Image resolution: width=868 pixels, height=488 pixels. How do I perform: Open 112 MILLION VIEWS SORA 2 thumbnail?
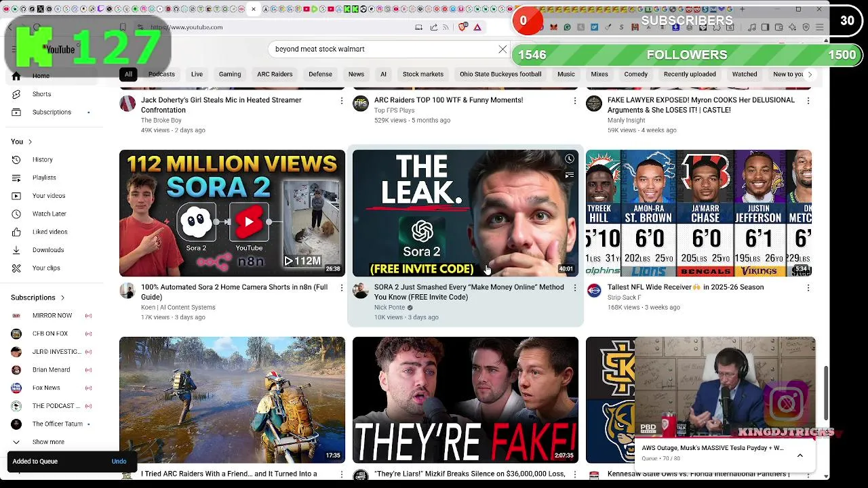232,213
